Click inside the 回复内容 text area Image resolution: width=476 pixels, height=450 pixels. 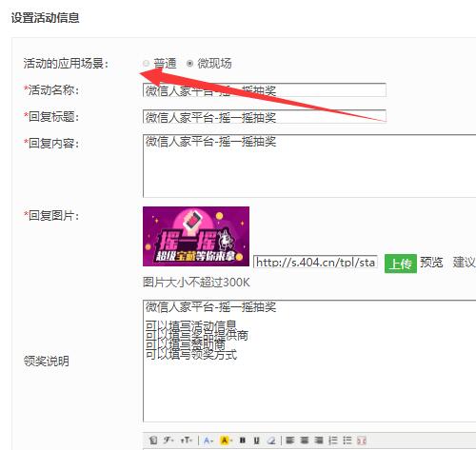(x=309, y=166)
